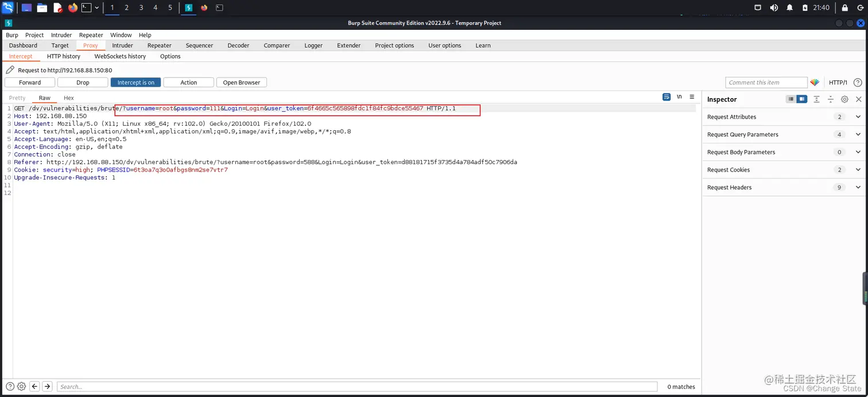Open the Help menu
Viewport: 868px width, 397px height.
(x=145, y=35)
